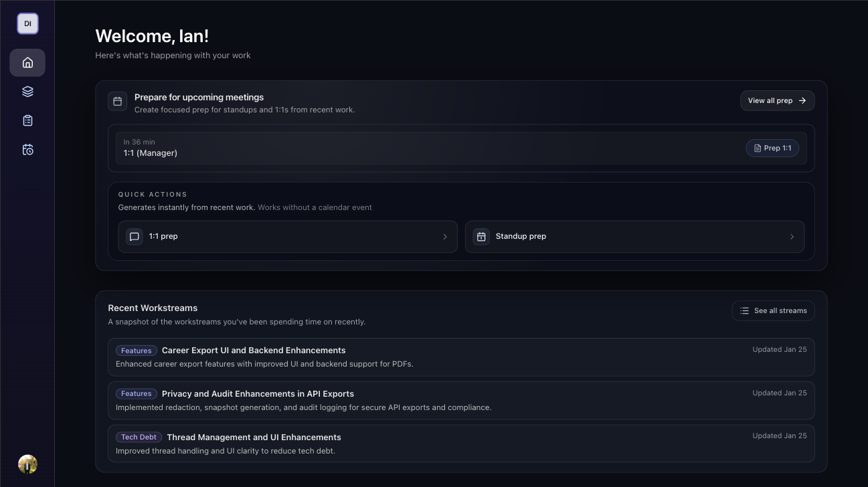This screenshot has height=487, width=868.
Task: Expand Standup prep quick action chevron
Action: coord(792,237)
